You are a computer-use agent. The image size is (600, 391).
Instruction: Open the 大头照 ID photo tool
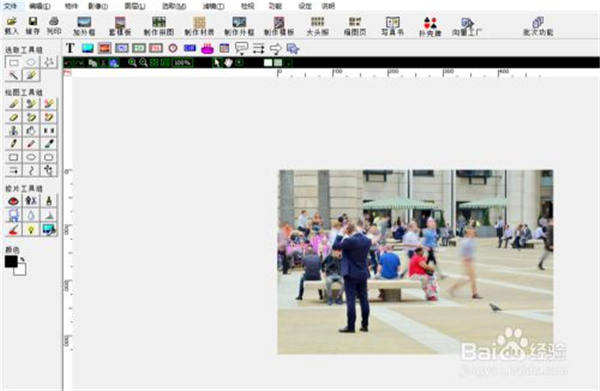click(318, 26)
